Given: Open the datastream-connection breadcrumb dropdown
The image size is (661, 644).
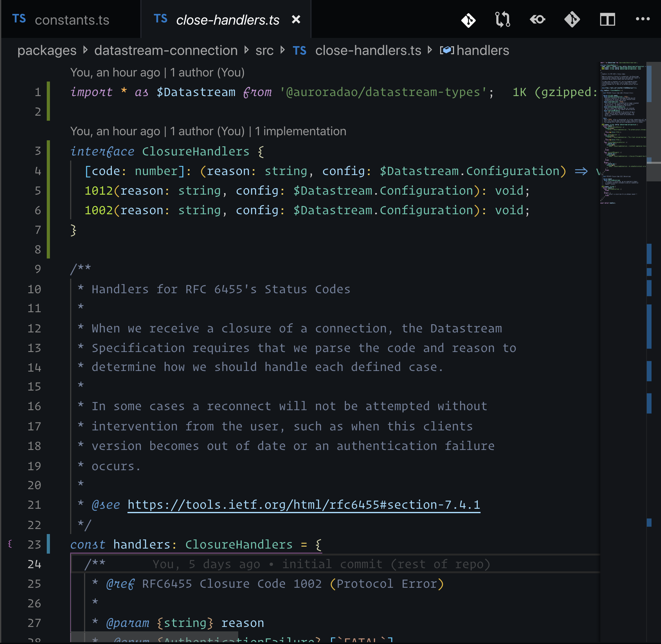Looking at the screenshot, I should coord(166,50).
